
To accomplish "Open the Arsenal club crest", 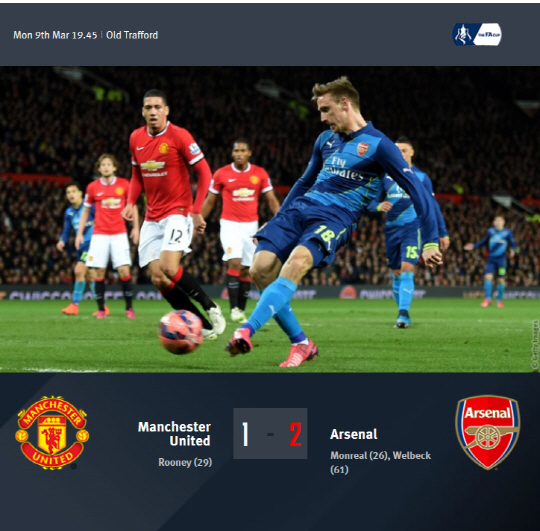I will tap(488, 432).
